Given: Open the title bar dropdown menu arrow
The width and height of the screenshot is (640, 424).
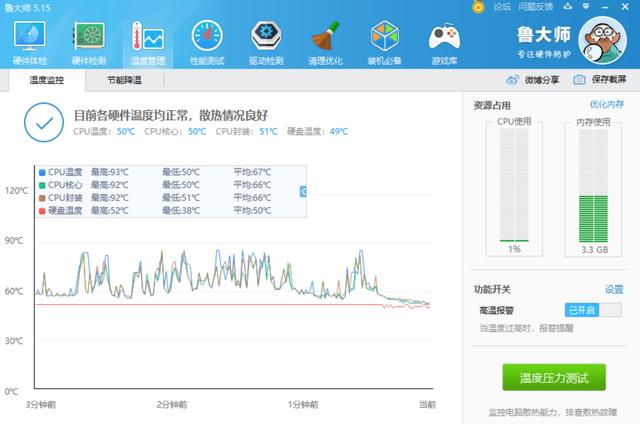Looking at the screenshot, I should tap(586, 7).
